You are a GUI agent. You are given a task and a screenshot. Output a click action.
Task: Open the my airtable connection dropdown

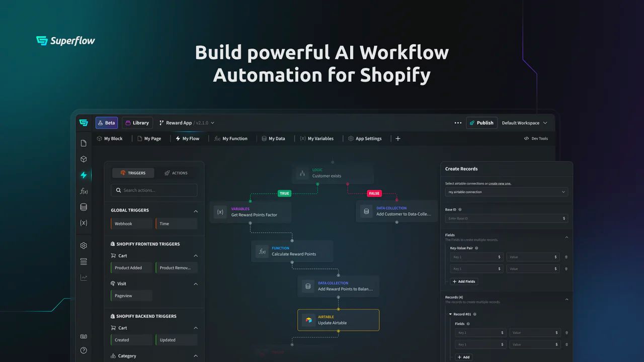[x=506, y=192]
